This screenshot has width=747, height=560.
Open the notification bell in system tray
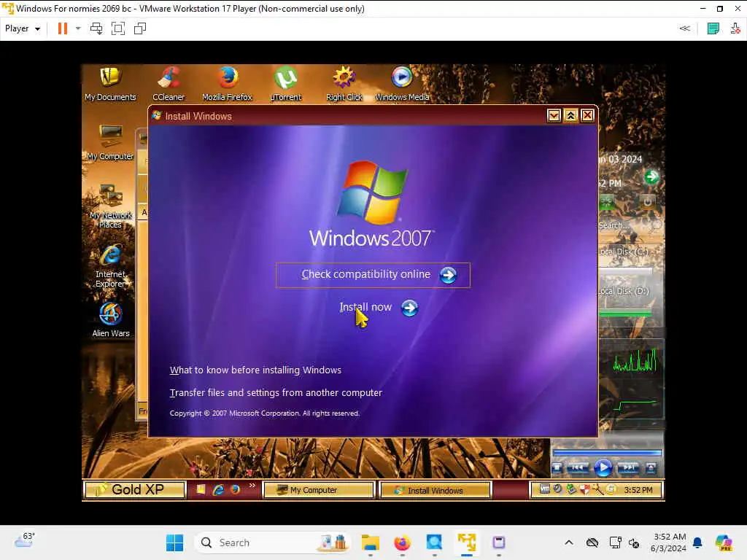(x=698, y=542)
